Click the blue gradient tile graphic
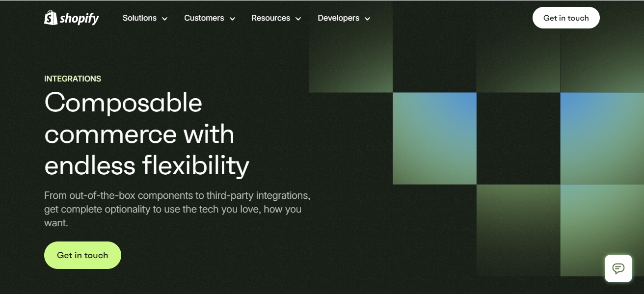Screen dimensions: 644x294 [434, 137]
